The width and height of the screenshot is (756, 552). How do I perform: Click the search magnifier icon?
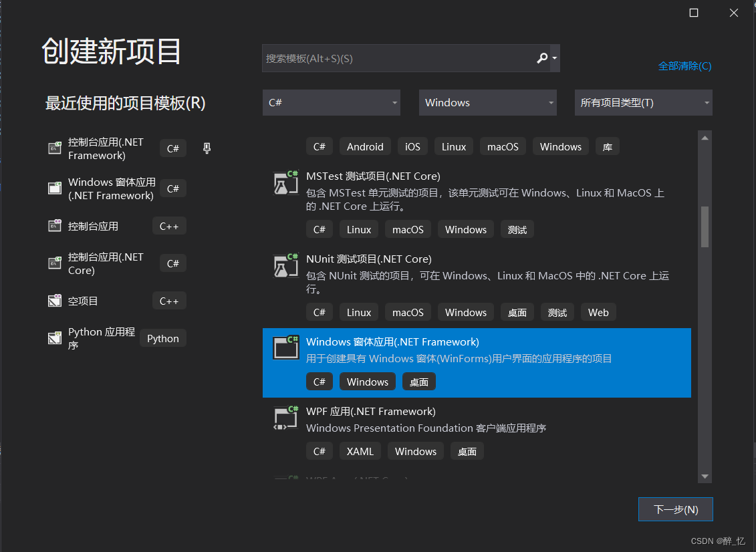tap(541, 58)
